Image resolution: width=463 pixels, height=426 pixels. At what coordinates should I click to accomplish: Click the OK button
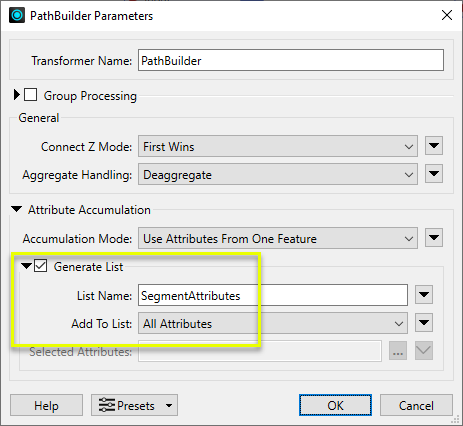335,405
